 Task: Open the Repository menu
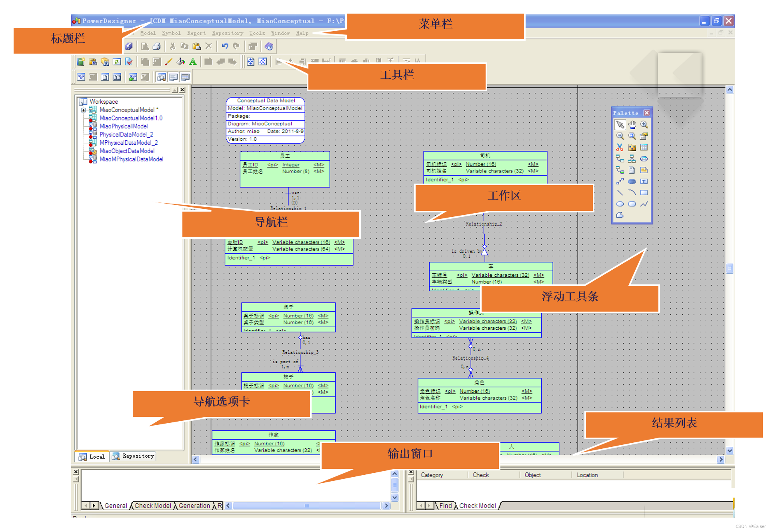click(x=228, y=33)
